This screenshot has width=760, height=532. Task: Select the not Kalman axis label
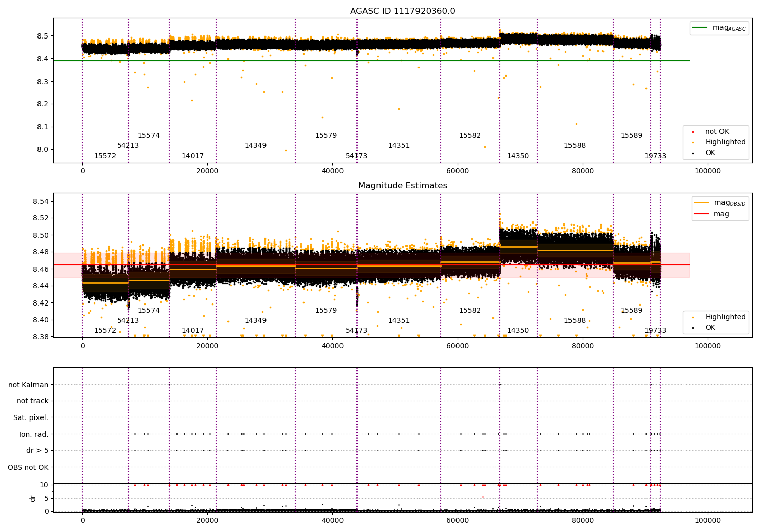tap(28, 385)
